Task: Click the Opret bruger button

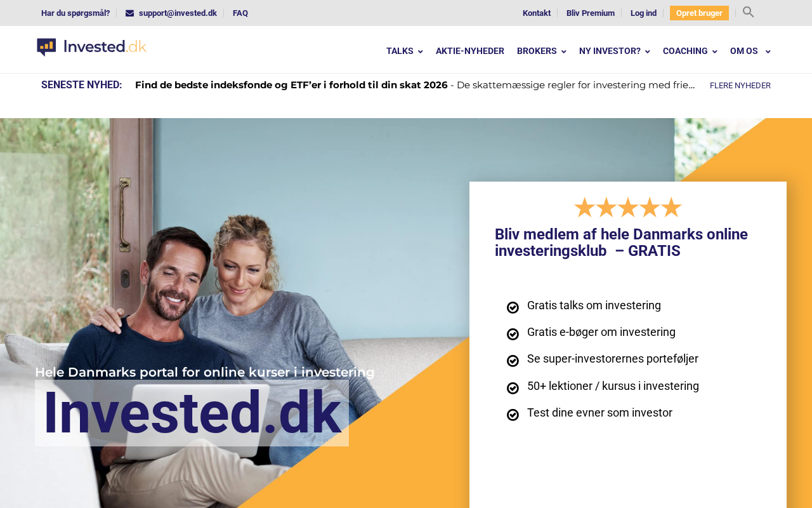Action: click(x=699, y=13)
